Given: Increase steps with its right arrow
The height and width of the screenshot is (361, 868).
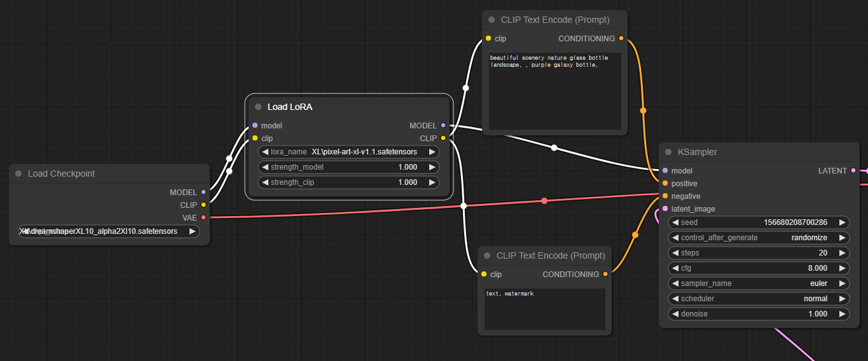Looking at the screenshot, I should coord(843,253).
